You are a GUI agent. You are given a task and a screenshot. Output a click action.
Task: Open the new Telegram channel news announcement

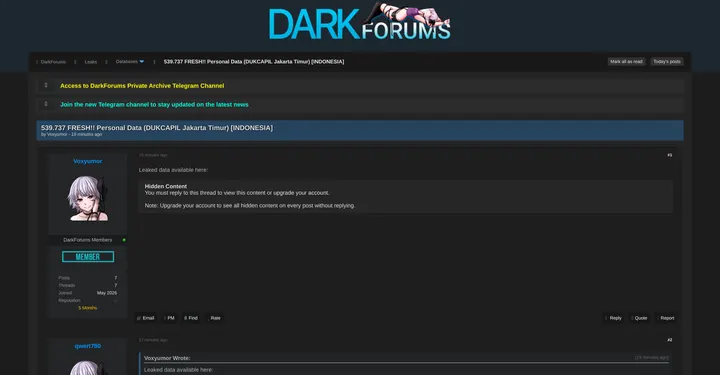point(154,105)
